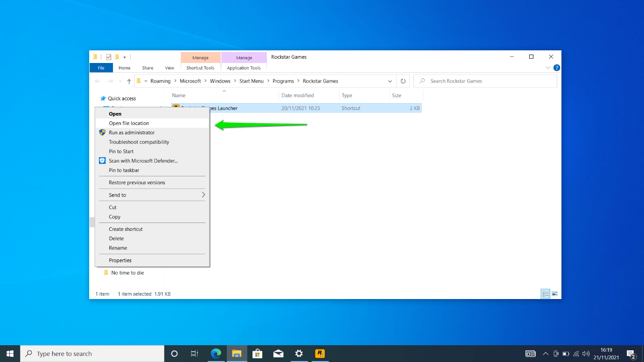Open Windows Settings gear on the taskbar
Screen dimensions: 644x362
click(299, 353)
